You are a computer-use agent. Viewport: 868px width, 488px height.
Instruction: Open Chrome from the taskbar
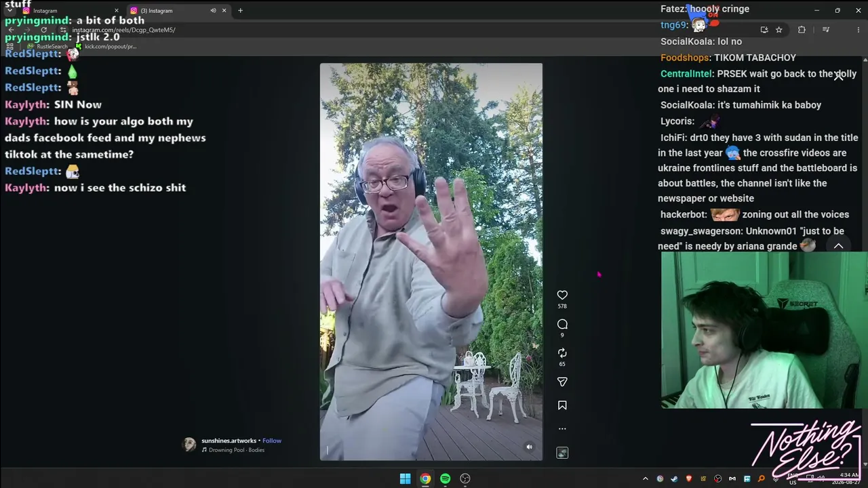click(x=425, y=479)
